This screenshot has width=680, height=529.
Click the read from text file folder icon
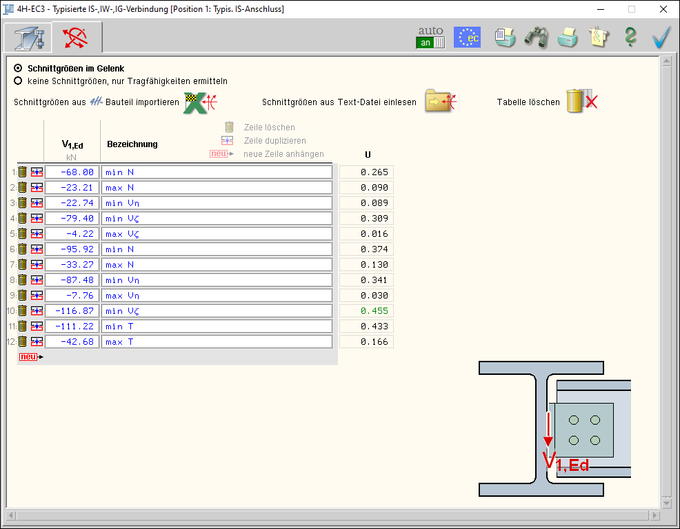441,101
